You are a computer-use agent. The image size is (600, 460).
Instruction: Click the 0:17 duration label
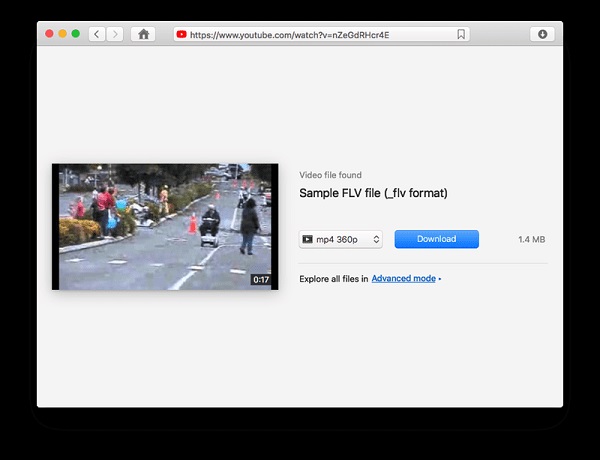pyautogui.click(x=261, y=280)
